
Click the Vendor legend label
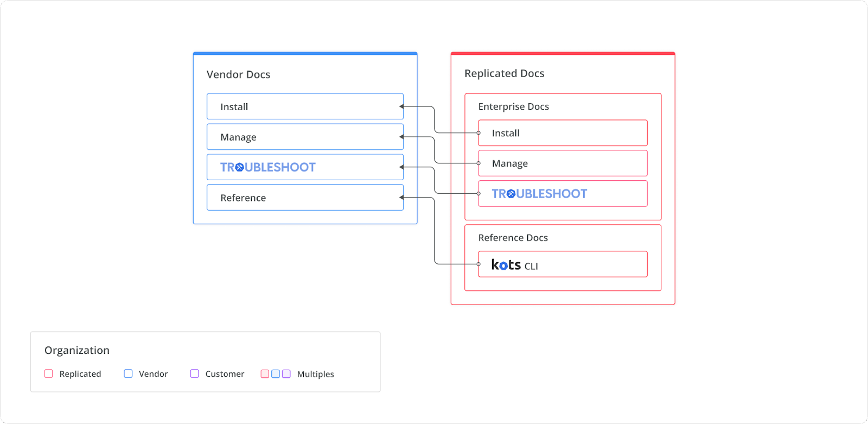point(154,374)
